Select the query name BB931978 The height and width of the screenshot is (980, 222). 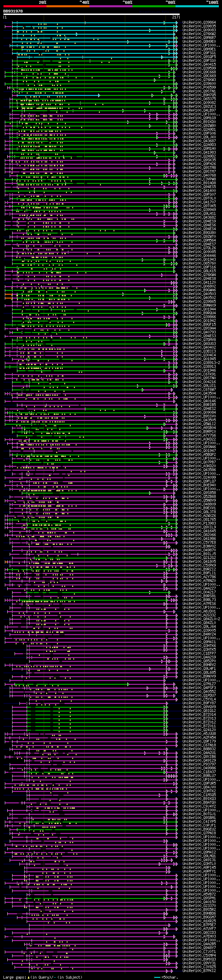(13, 11)
